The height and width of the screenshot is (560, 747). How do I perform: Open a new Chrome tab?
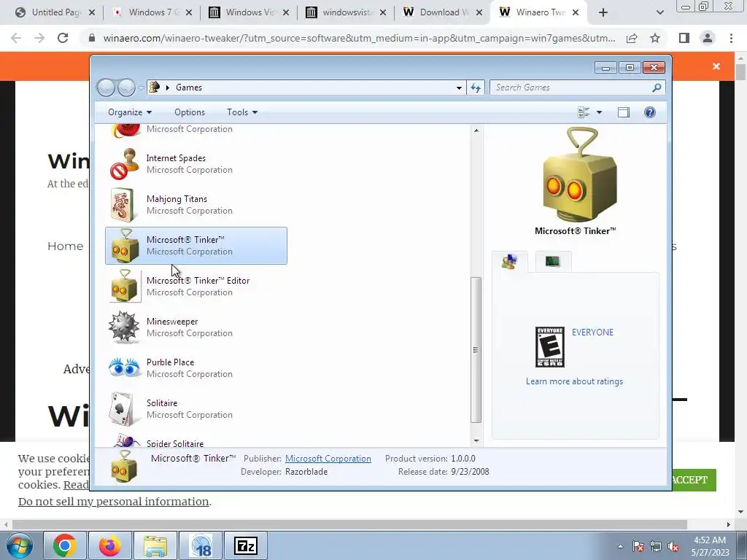point(603,12)
